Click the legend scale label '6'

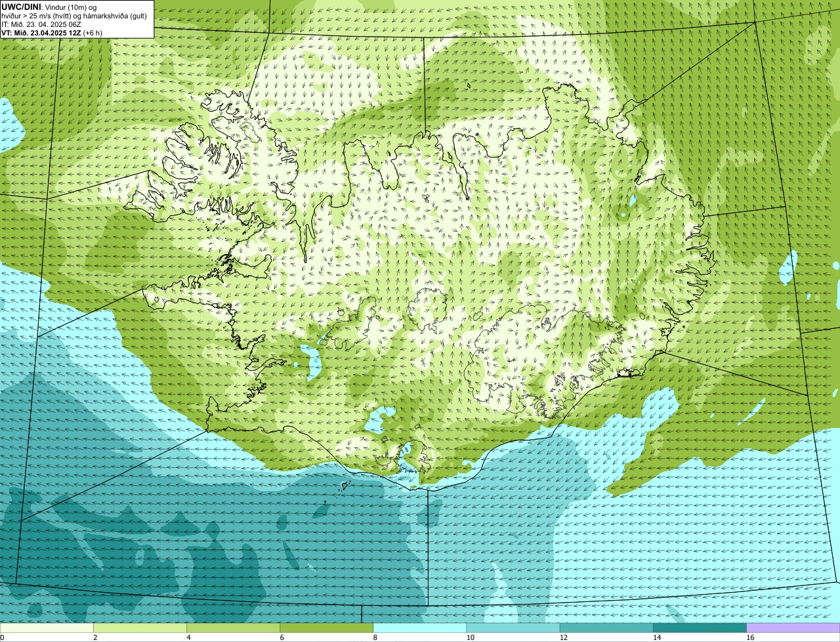pos(282,637)
